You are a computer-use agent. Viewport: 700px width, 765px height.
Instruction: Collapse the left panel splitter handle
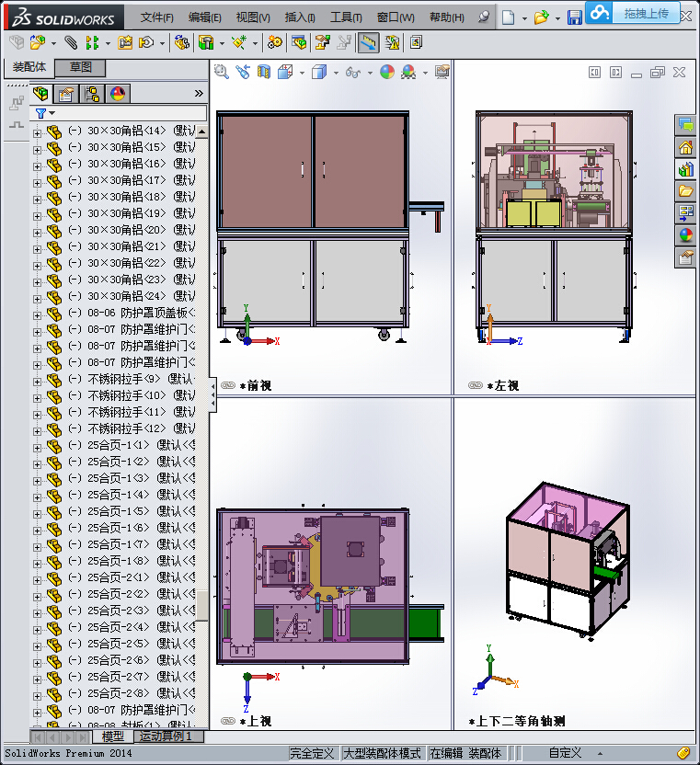tap(212, 395)
